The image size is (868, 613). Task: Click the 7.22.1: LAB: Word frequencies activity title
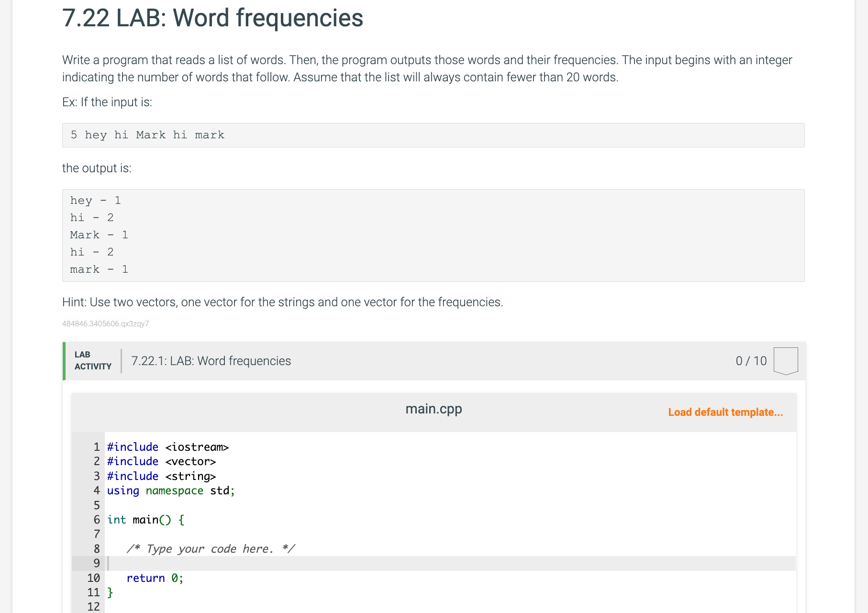coord(211,361)
